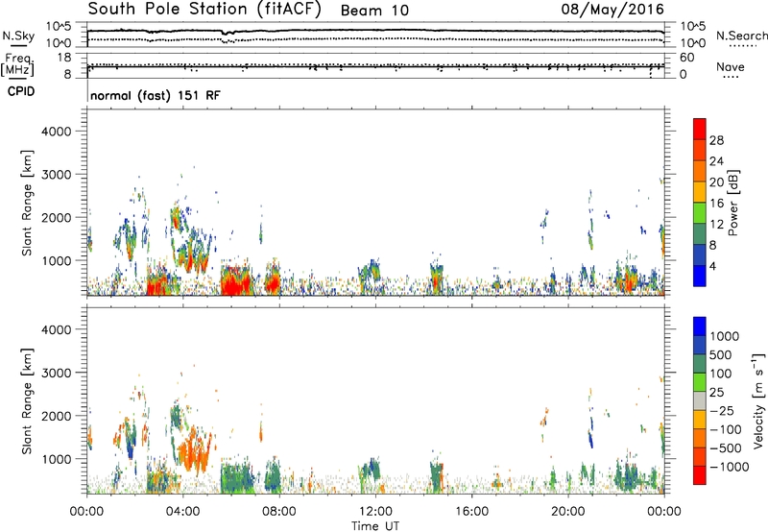Click the 25 label on velocity colorbar
Image resolution: width=768 pixels, height=532 pixels.
[x=716, y=393]
